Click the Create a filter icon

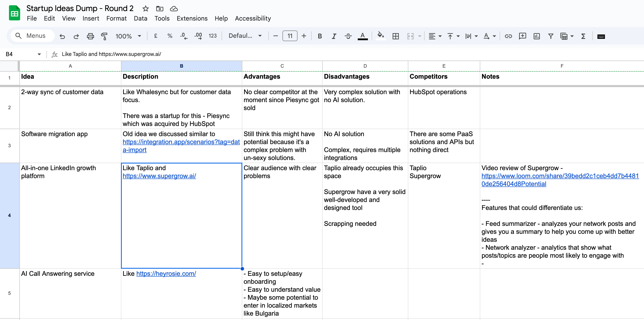550,36
